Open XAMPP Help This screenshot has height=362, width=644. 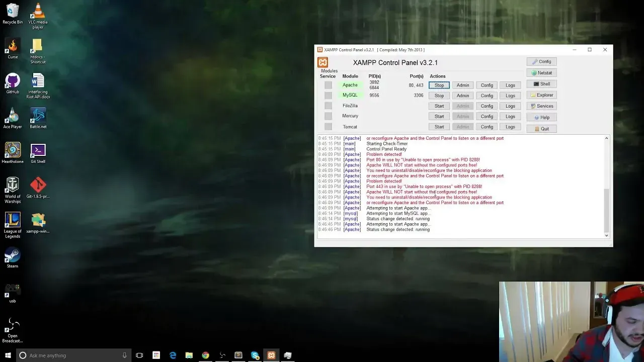pos(541,117)
